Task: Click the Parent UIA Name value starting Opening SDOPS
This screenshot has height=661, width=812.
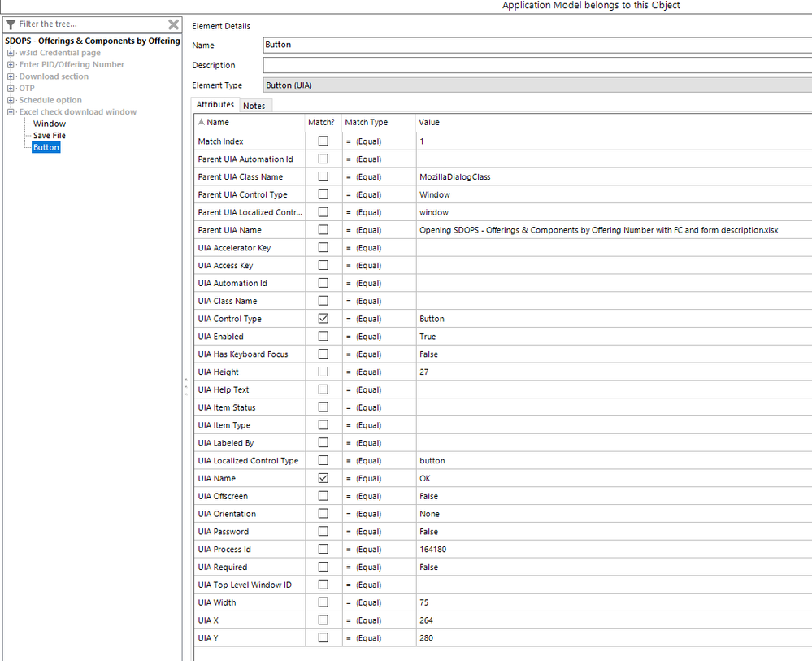Action: (x=599, y=230)
